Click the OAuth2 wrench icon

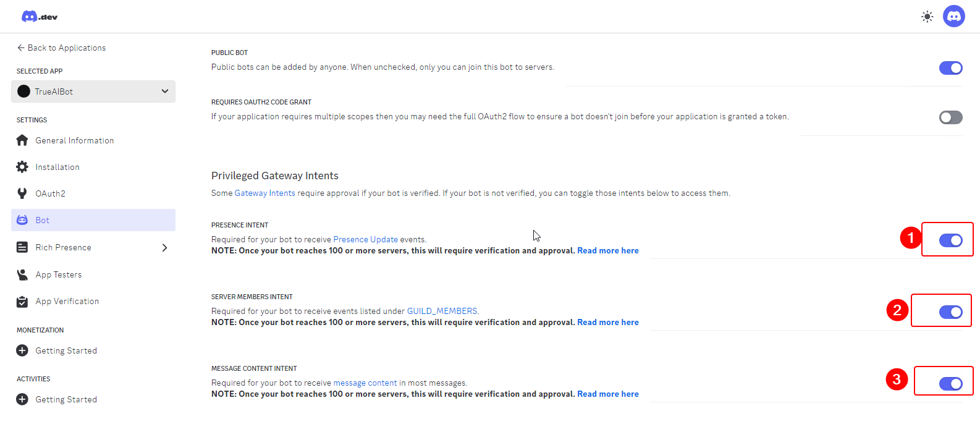tap(22, 193)
